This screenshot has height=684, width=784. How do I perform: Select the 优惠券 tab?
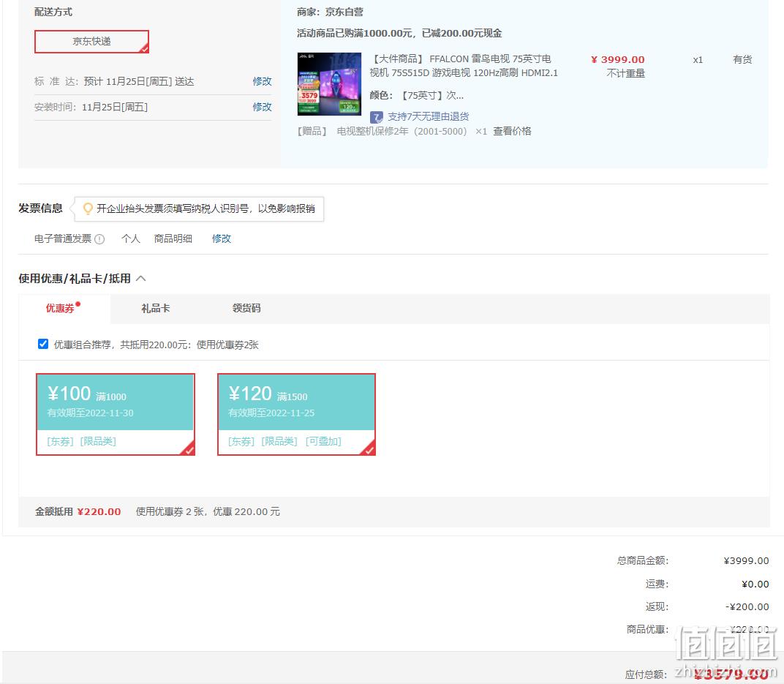tap(60, 309)
